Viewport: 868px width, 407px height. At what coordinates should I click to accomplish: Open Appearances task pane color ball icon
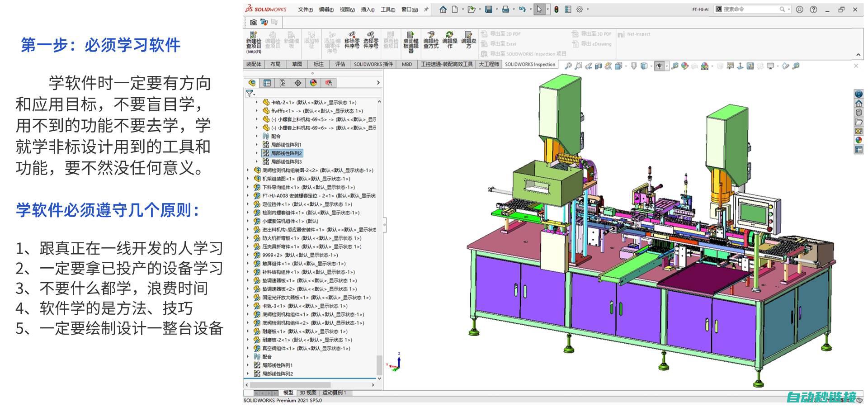coord(859,140)
